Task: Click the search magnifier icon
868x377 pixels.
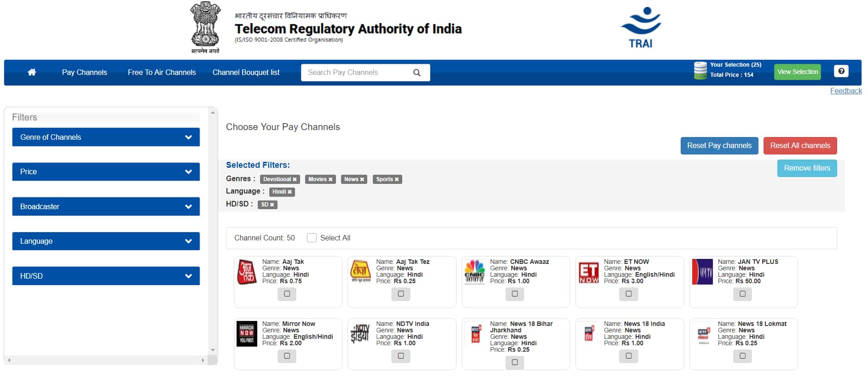Action: [x=417, y=73]
